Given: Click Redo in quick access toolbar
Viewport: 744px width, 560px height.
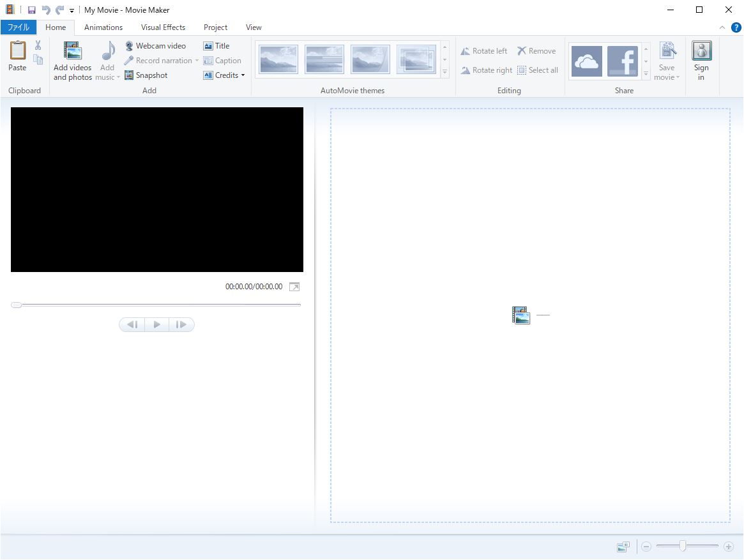Looking at the screenshot, I should 60,10.
